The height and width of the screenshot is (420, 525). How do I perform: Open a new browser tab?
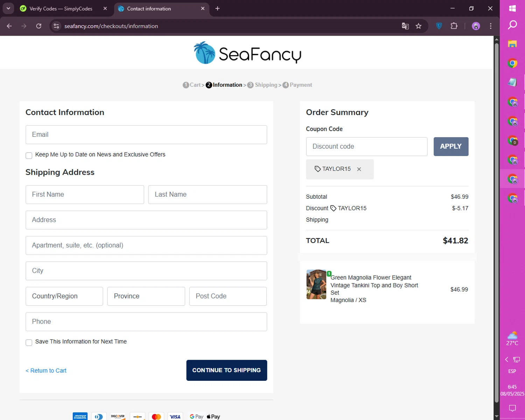(x=217, y=8)
